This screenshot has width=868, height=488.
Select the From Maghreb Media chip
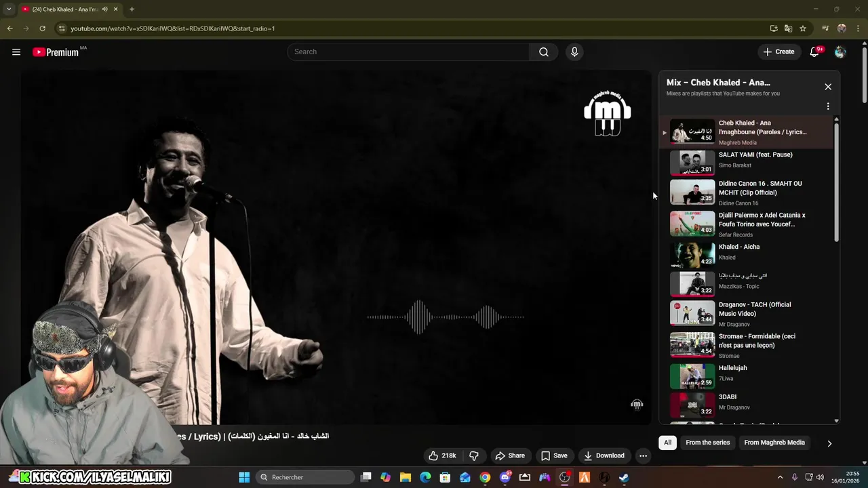click(774, 443)
